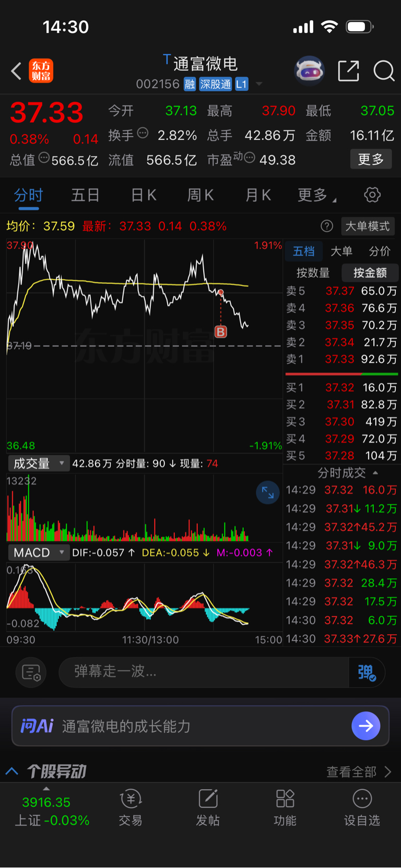Switch order book to 按数量
Image resolution: width=401 pixels, height=868 pixels.
(313, 272)
